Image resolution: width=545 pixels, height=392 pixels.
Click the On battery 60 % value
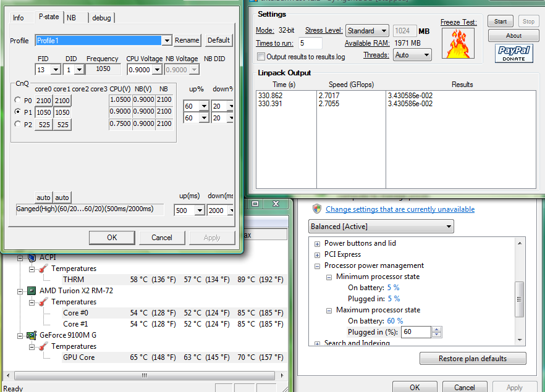point(395,321)
